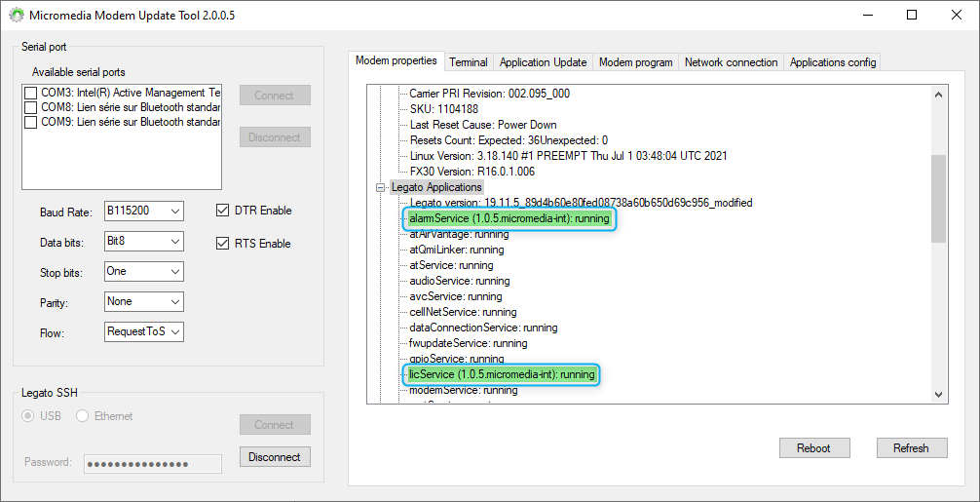Switch to the Terminal tab
This screenshot has width=980, height=502.
pyautogui.click(x=469, y=62)
